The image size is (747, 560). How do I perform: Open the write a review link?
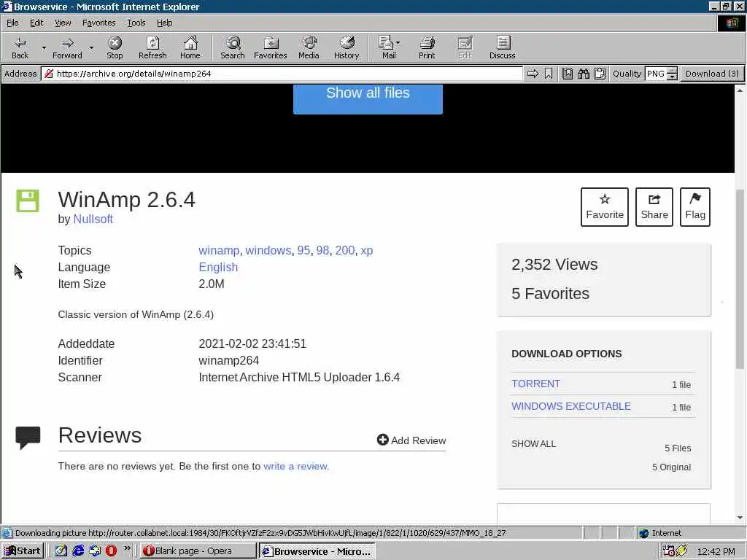coord(296,466)
